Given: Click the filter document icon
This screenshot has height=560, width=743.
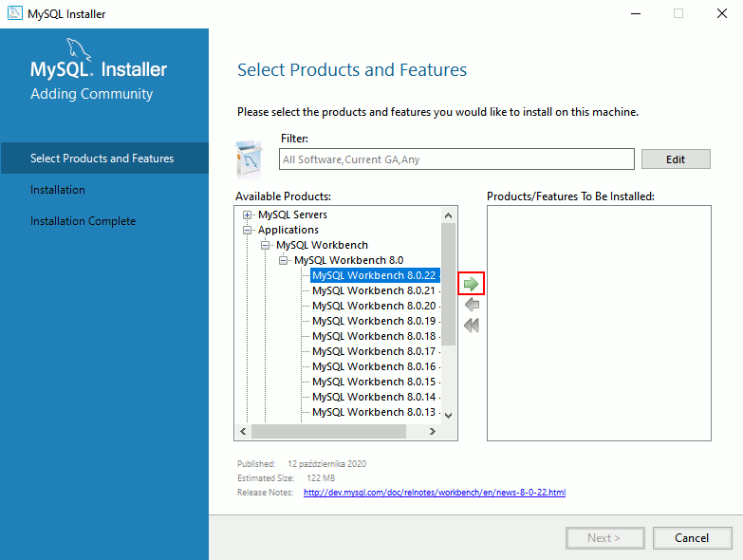Looking at the screenshot, I should pyautogui.click(x=250, y=159).
